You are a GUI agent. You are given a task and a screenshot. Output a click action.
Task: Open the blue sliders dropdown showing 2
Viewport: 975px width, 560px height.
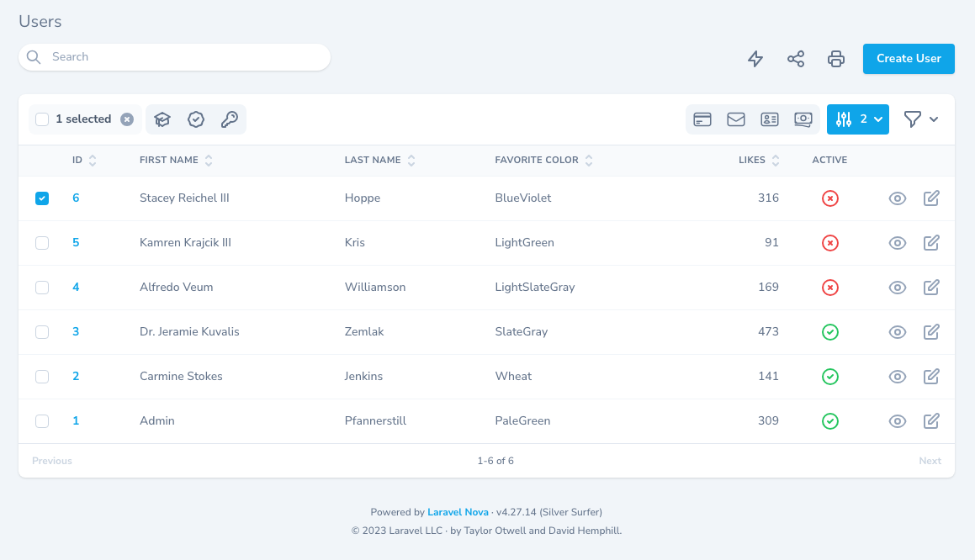pyautogui.click(x=857, y=119)
